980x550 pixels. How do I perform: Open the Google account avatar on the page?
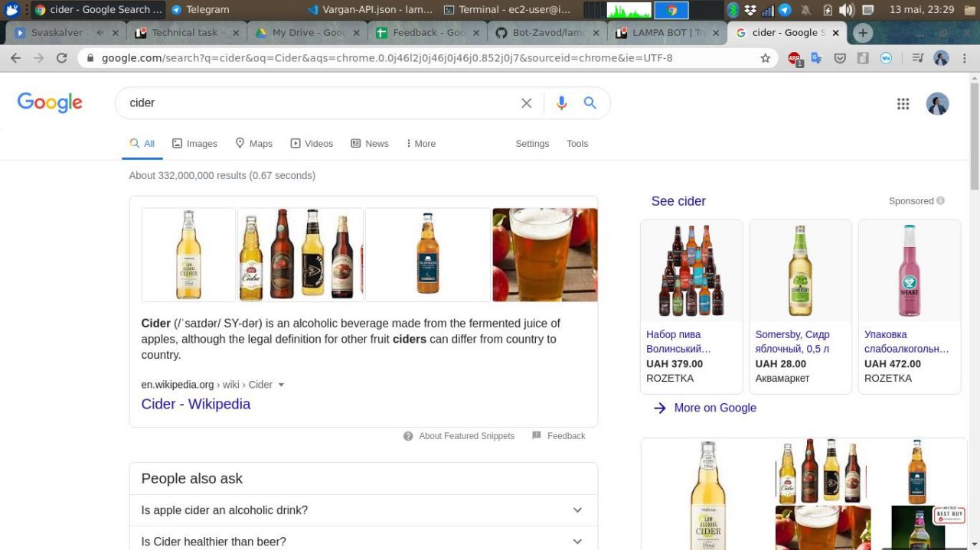937,104
